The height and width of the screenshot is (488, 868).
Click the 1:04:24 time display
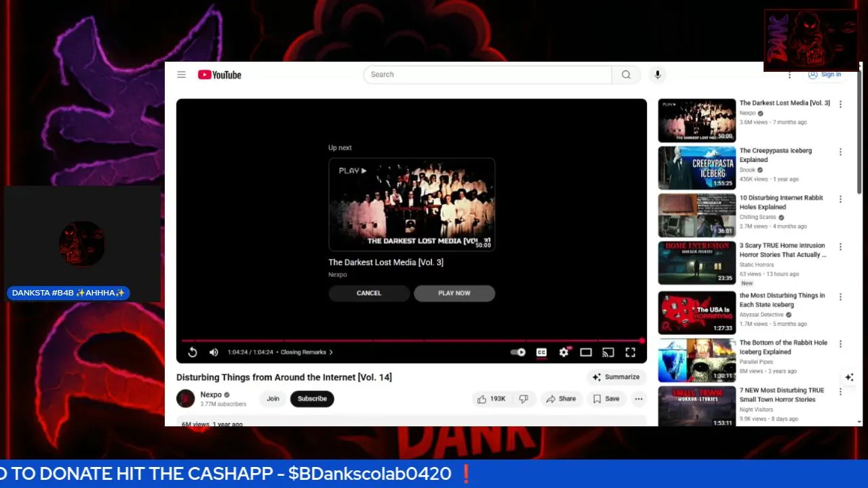[250, 352]
